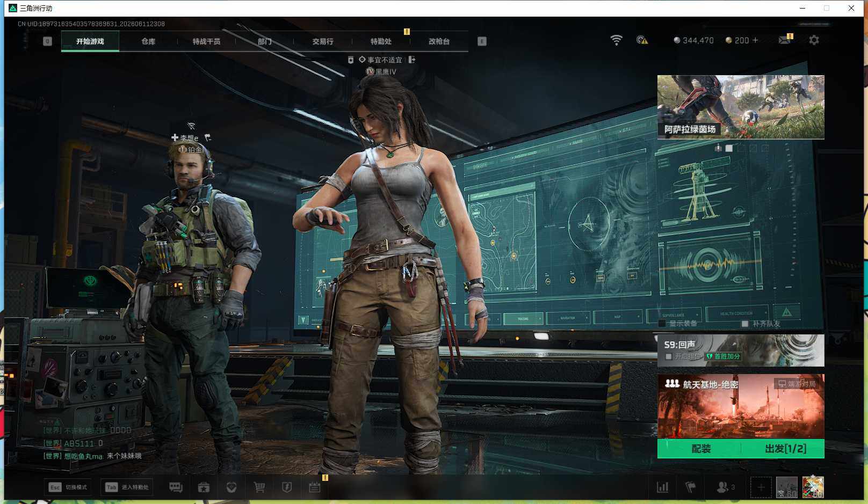Switch to the 仓库 tab
Viewport: 868px width, 504px height.
(x=148, y=41)
